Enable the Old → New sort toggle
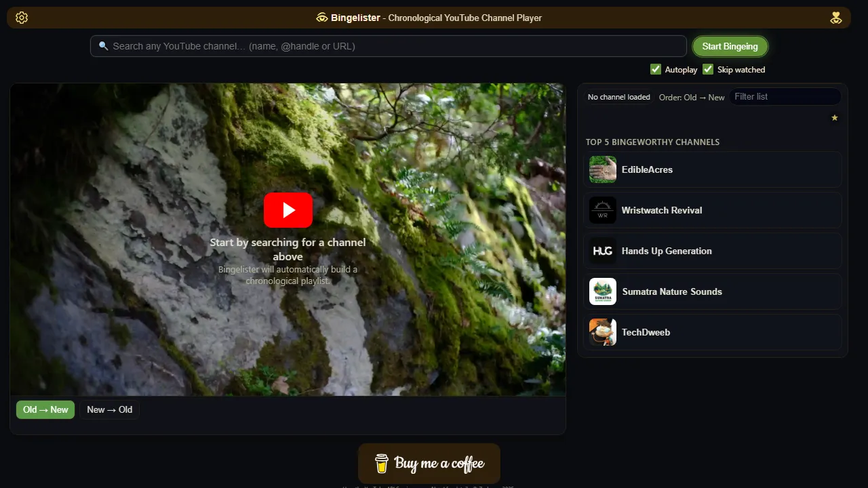The image size is (868, 488). tap(45, 409)
